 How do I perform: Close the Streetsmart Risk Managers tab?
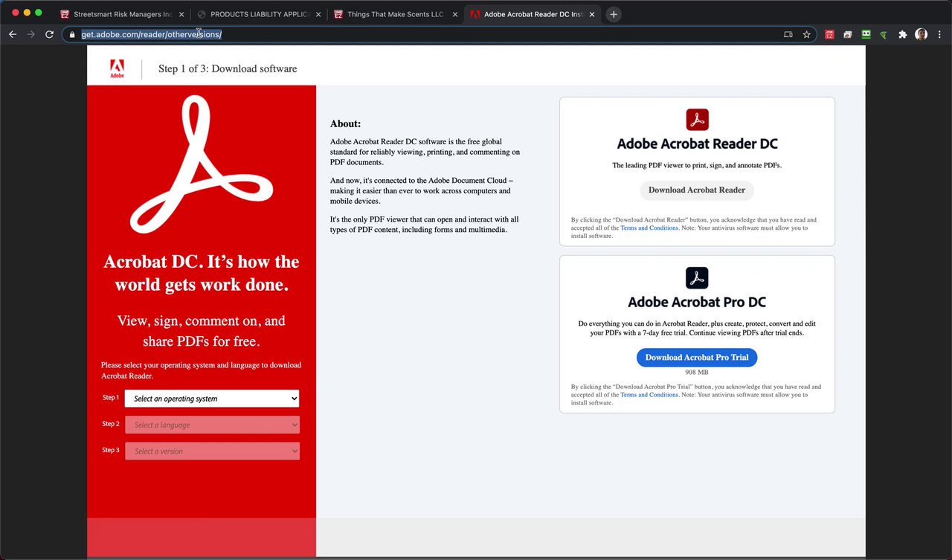181,14
